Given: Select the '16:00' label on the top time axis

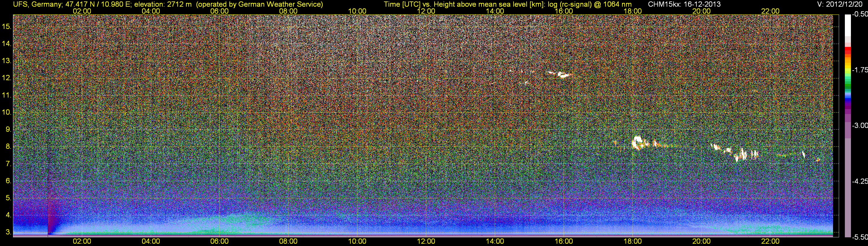Looking at the screenshot, I should pyautogui.click(x=564, y=11).
